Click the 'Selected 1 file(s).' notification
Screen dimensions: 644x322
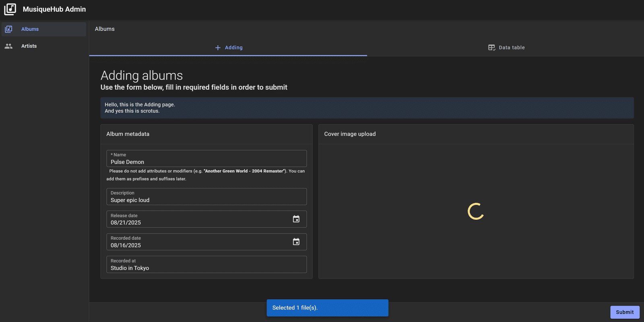327,308
